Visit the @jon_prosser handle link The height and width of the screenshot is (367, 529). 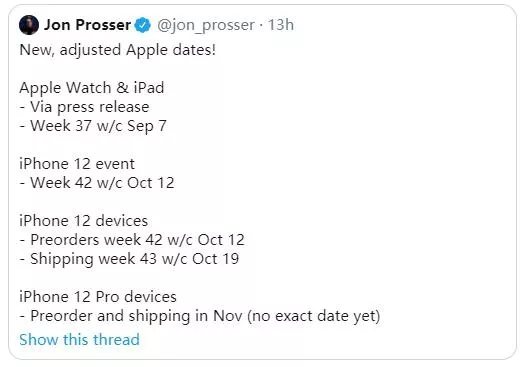206,25
